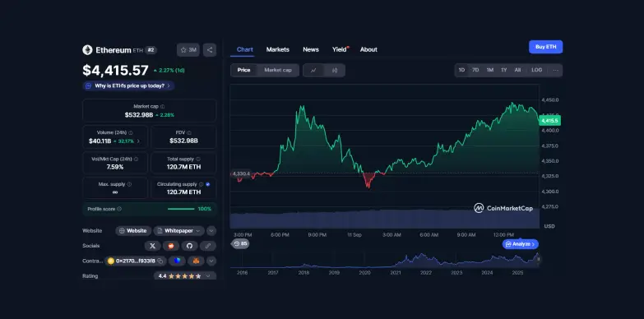
Task: Select the line chart style icon
Action: (x=313, y=70)
